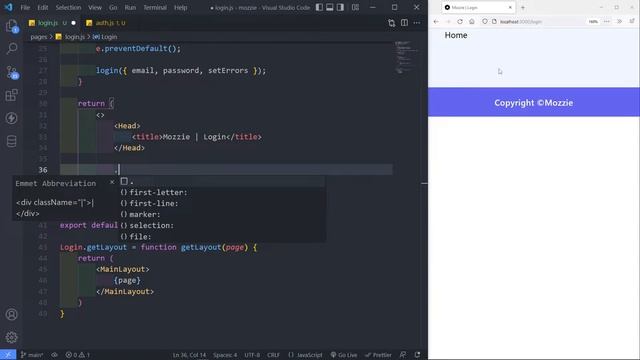Select the marker: suggestion
Screen dimensions: 640x360
pyautogui.click(x=222, y=214)
